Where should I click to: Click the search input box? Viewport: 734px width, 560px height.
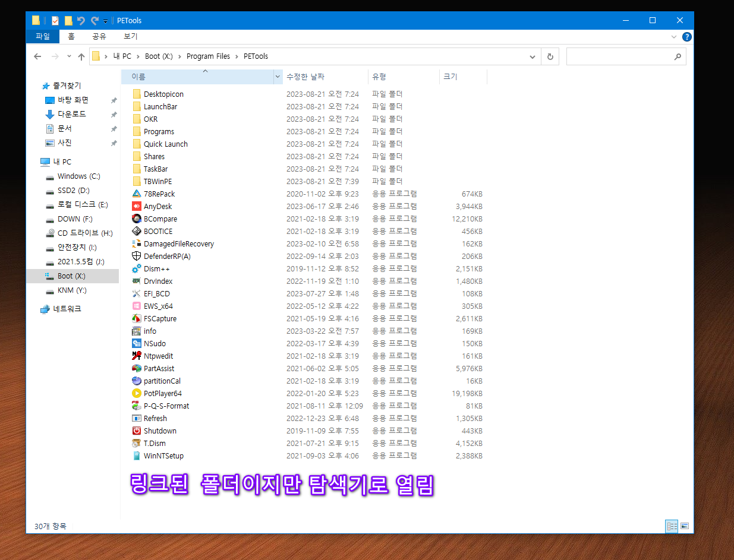click(x=620, y=57)
